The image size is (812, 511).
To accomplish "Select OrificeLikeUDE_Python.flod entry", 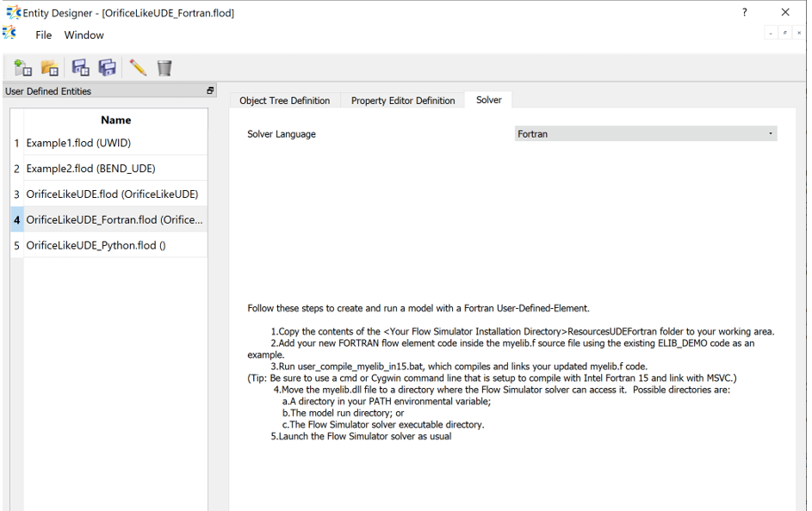I will click(x=96, y=246).
